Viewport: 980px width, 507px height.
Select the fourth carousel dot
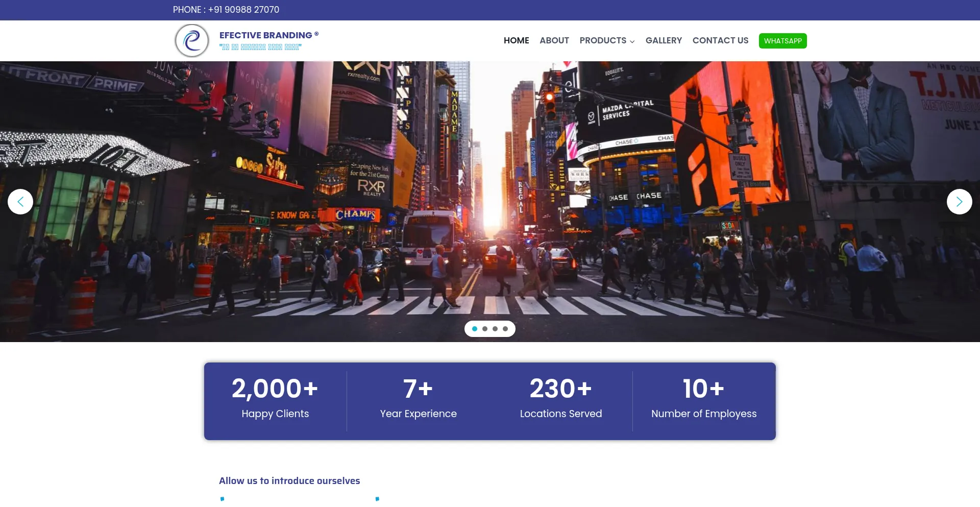tap(505, 329)
